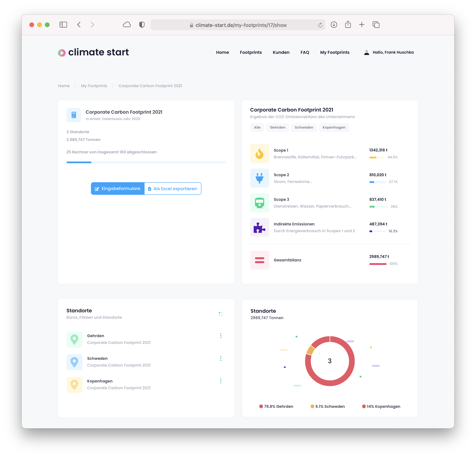Click the Indirekte Emissionen puzzle icon
The image size is (476, 457).
tap(259, 227)
